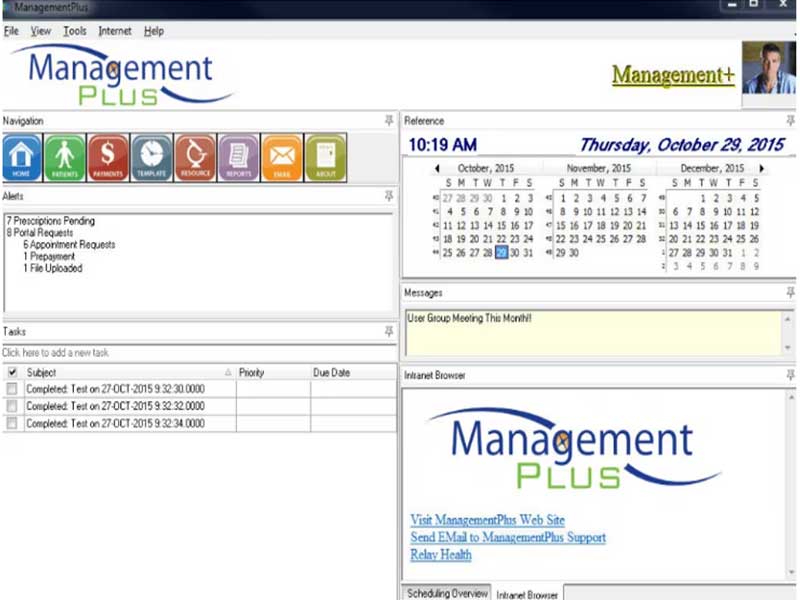Check the first completed test task checkbox
The width and height of the screenshot is (800, 600).
tap(11, 392)
